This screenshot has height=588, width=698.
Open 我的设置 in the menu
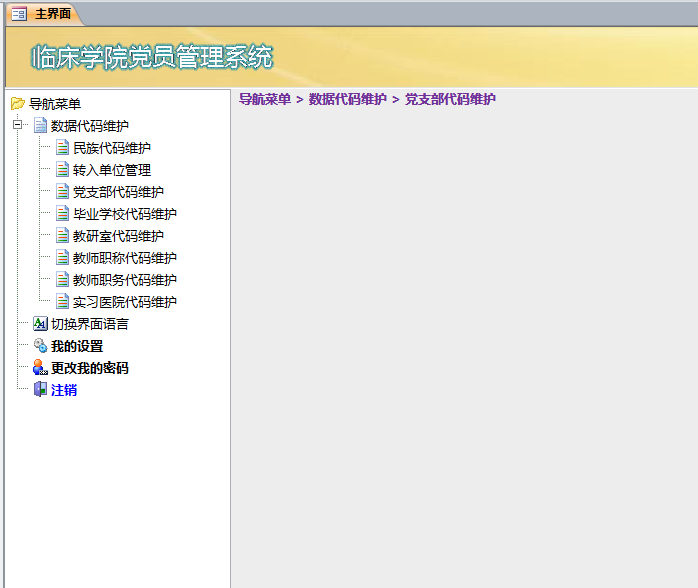click(x=77, y=346)
